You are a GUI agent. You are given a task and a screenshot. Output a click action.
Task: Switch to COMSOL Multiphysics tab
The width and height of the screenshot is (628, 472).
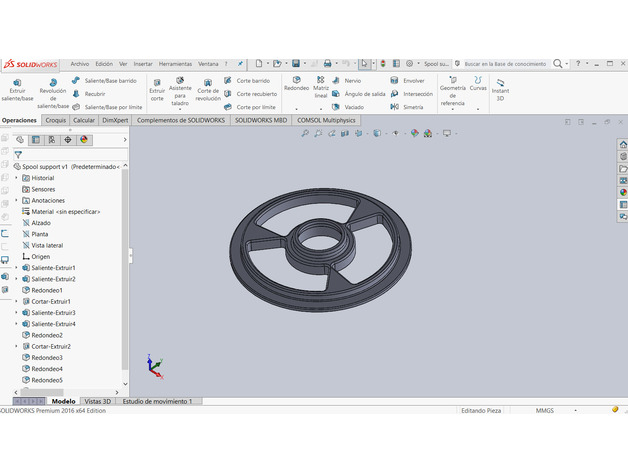326,120
